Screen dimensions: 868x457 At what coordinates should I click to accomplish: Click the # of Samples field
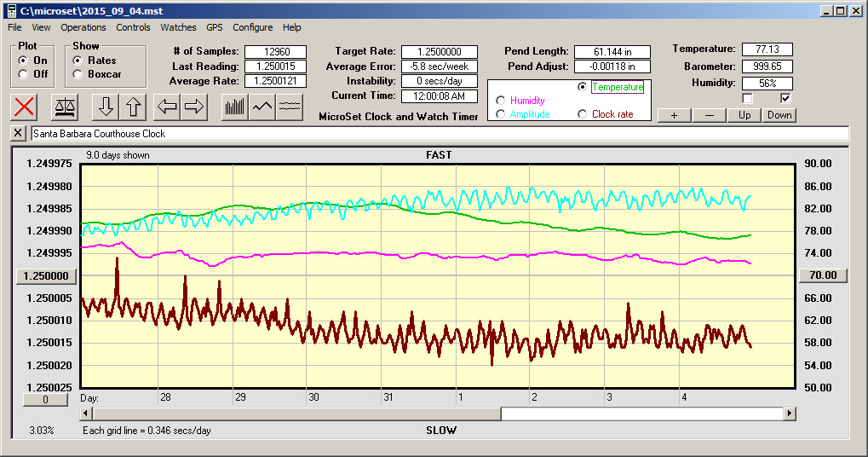(276, 51)
